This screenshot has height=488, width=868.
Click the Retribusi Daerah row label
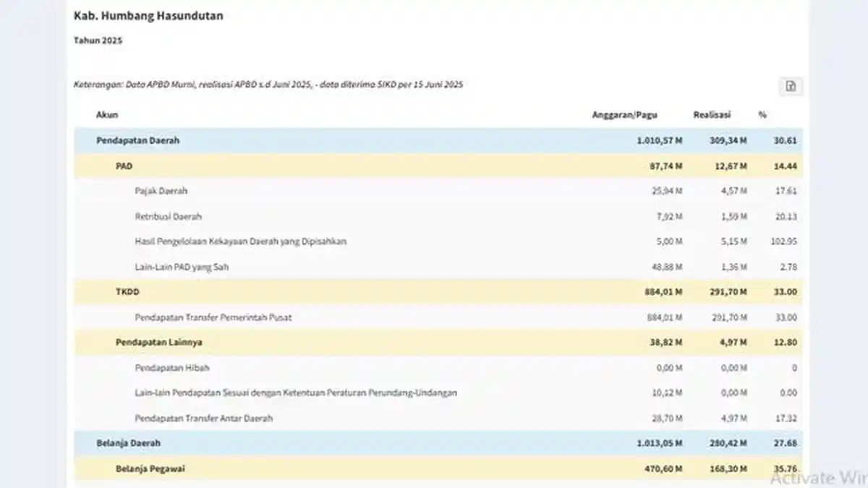point(168,216)
